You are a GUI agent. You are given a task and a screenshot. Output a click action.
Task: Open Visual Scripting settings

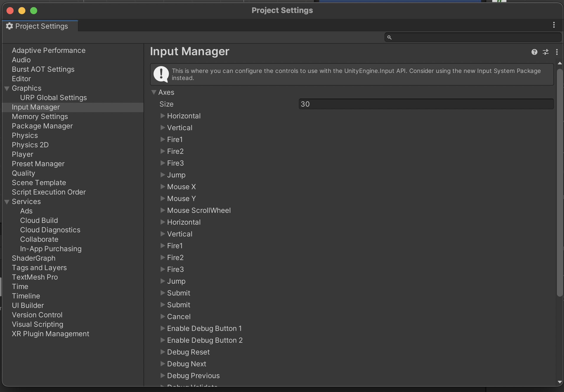(x=38, y=324)
